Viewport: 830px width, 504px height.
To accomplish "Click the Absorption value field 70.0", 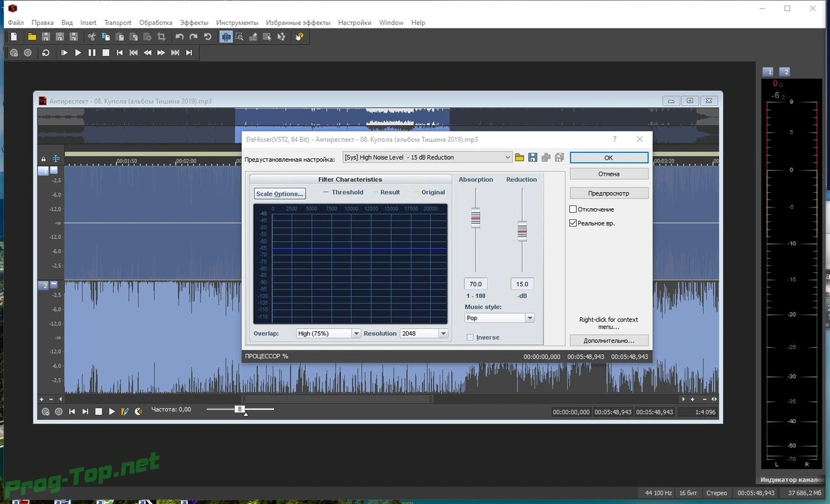I will [x=476, y=284].
